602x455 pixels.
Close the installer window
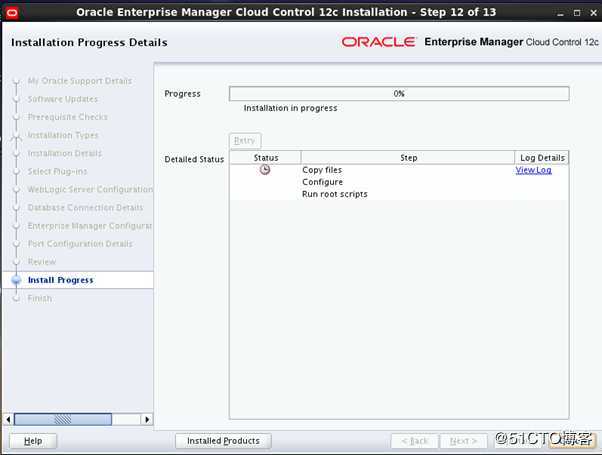pyautogui.click(x=594, y=13)
